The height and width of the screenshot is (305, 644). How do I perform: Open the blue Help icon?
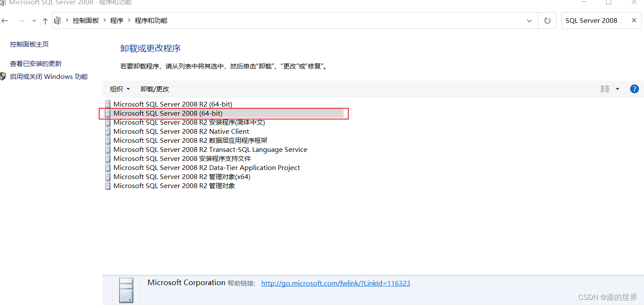(x=634, y=89)
